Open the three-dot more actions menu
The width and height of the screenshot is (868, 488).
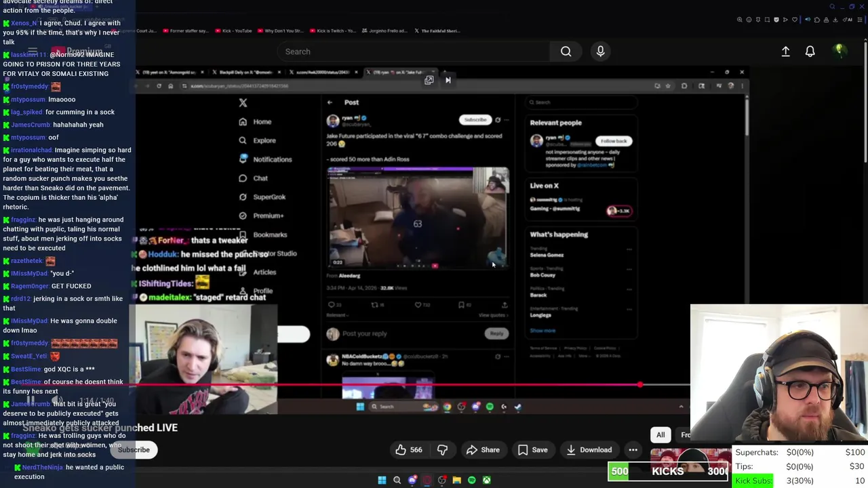[633, 450]
